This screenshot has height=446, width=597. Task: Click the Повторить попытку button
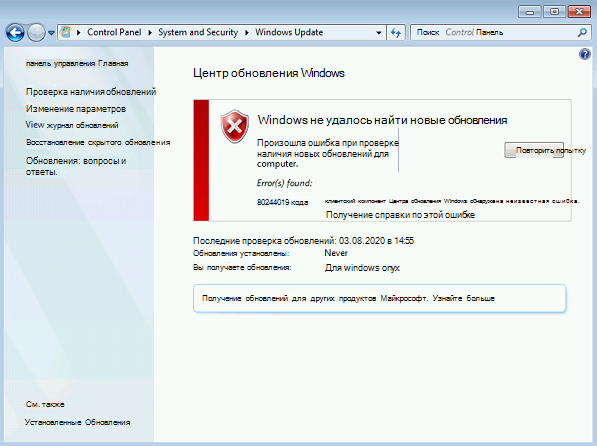point(534,150)
